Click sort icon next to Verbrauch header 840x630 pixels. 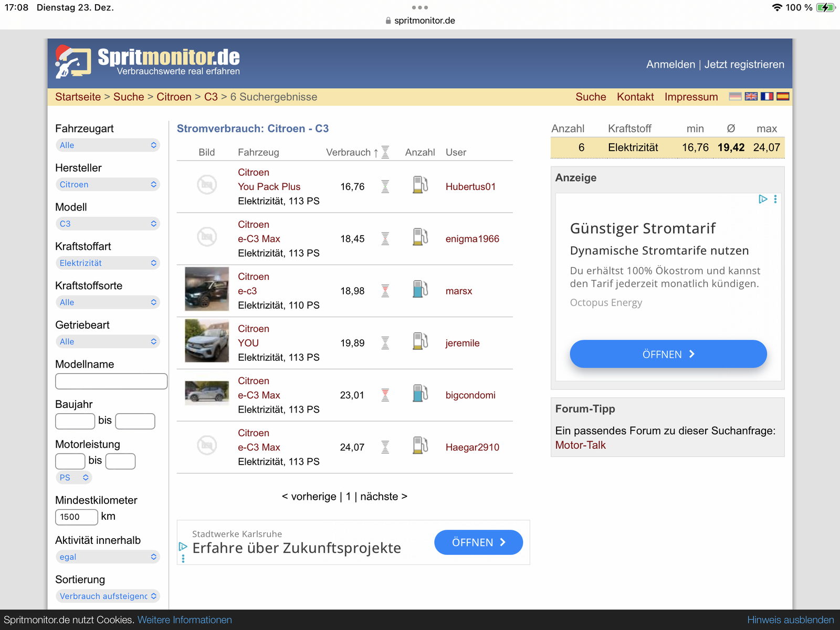tap(385, 152)
